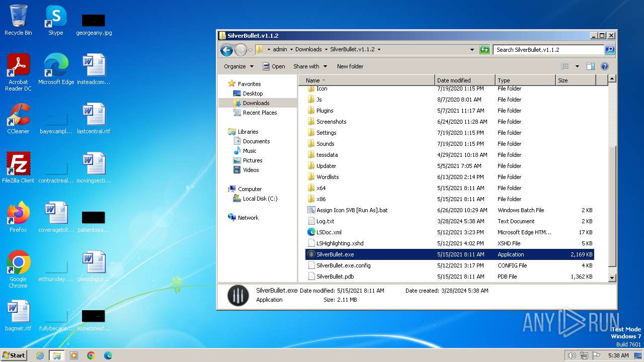The image size is (644, 362).
Task: Toggle the preview pane button
Action: coord(591,66)
